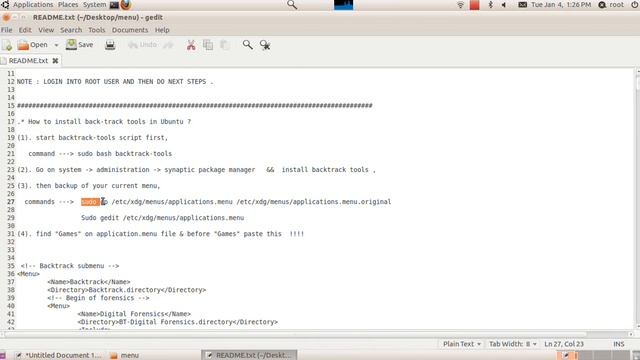640x360 pixels.
Task: Click line 35 Backtrack submenu comment
Action: [70, 266]
